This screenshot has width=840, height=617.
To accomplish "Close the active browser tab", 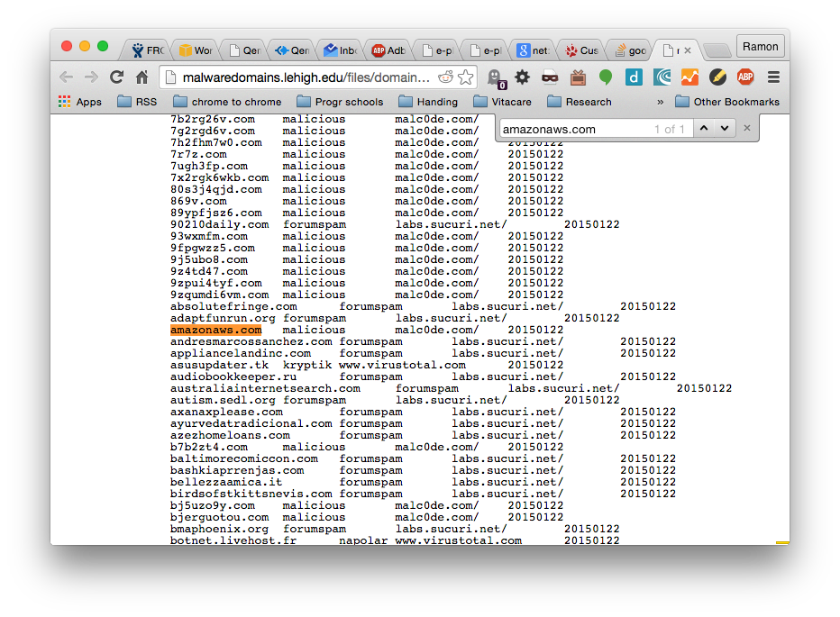I will (x=688, y=50).
